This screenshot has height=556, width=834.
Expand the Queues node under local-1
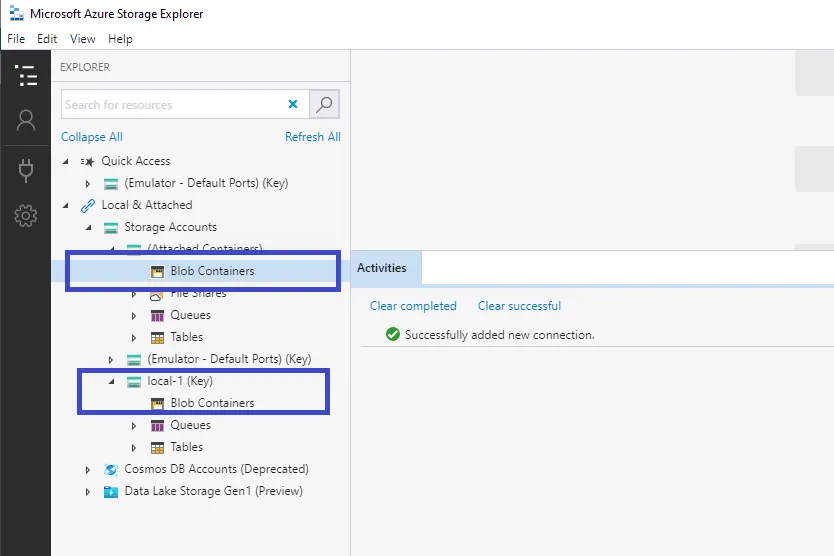(134, 425)
